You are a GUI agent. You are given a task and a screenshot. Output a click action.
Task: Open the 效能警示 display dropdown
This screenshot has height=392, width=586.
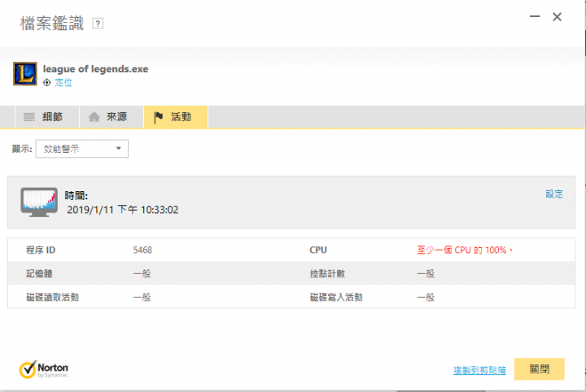[x=82, y=149]
